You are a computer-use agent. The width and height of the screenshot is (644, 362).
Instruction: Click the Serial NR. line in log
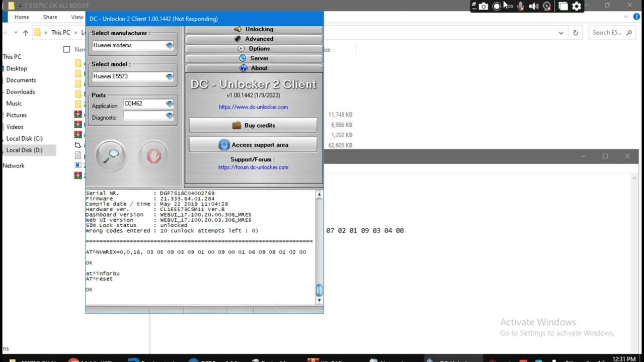150,193
